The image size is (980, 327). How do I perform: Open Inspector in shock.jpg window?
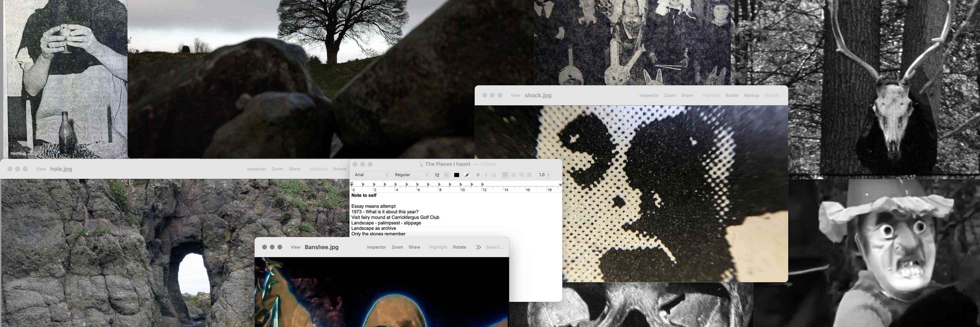(649, 95)
